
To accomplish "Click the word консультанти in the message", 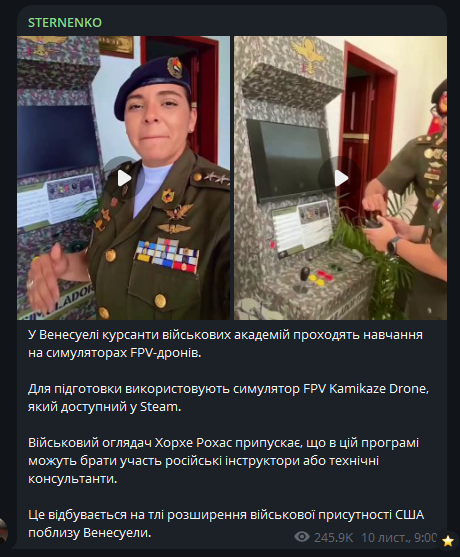I will point(72,479).
